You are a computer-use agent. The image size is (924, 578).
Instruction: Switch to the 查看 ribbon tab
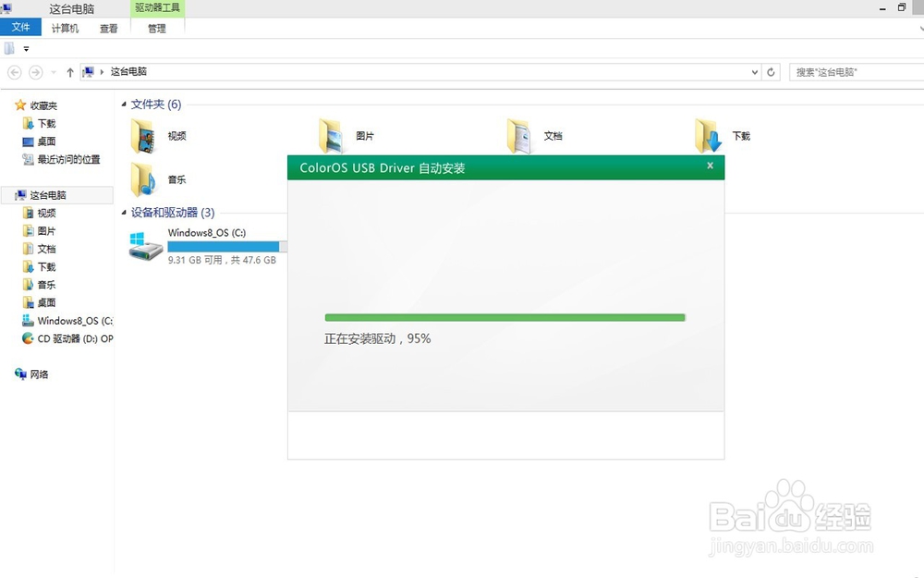108,28
